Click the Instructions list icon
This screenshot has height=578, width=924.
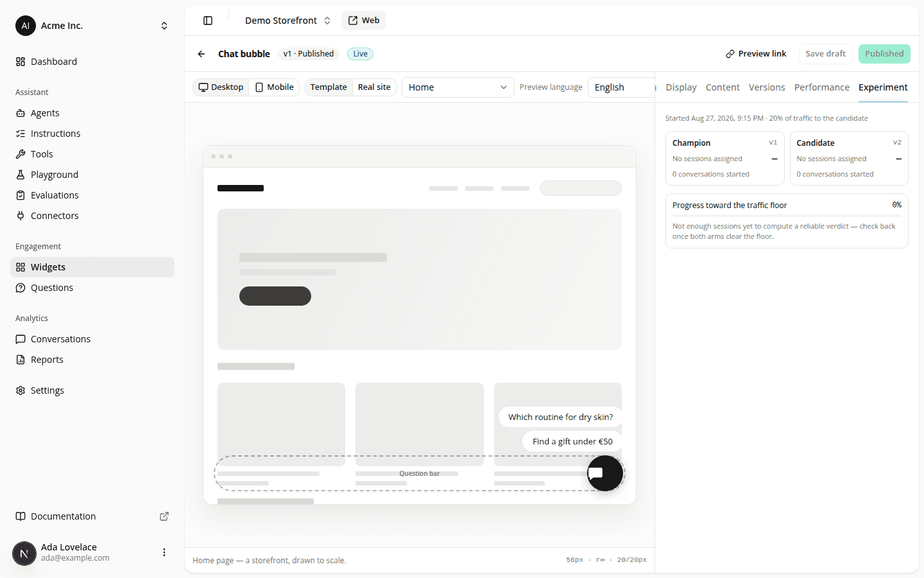pos(21,134)
